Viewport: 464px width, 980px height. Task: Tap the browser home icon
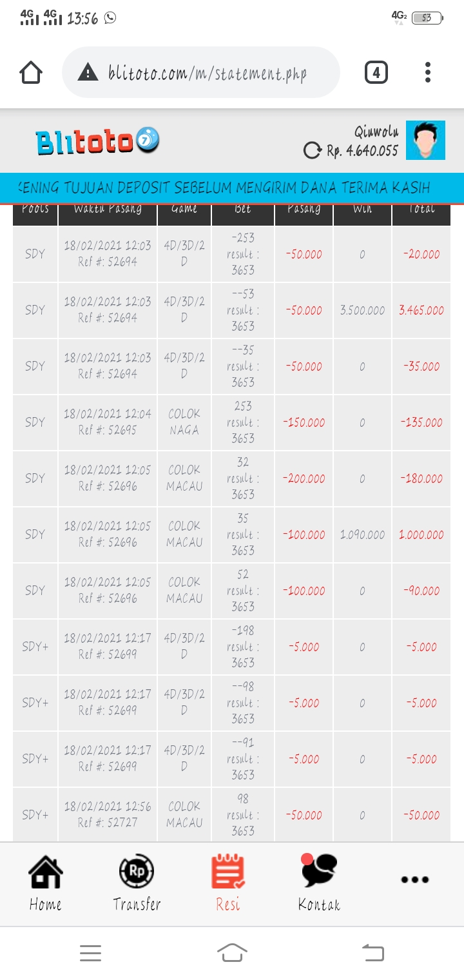click(31, 73)
